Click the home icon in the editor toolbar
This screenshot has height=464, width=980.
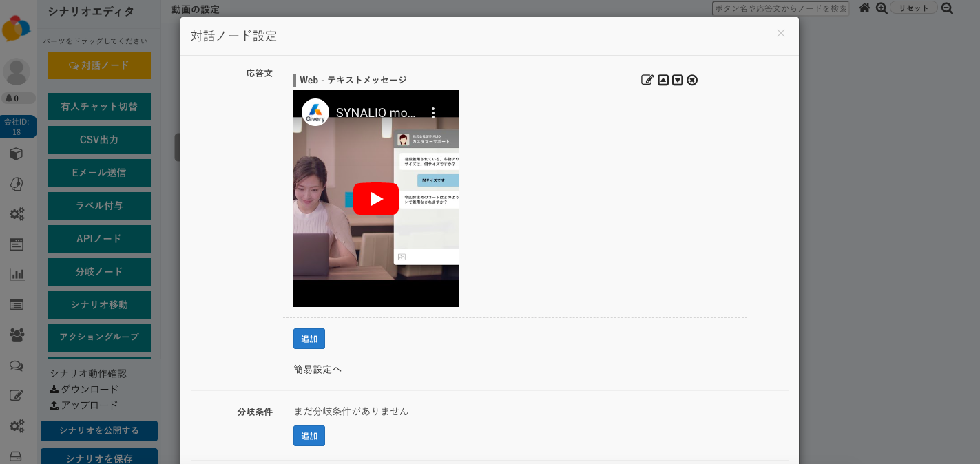(x=864, y=8)
